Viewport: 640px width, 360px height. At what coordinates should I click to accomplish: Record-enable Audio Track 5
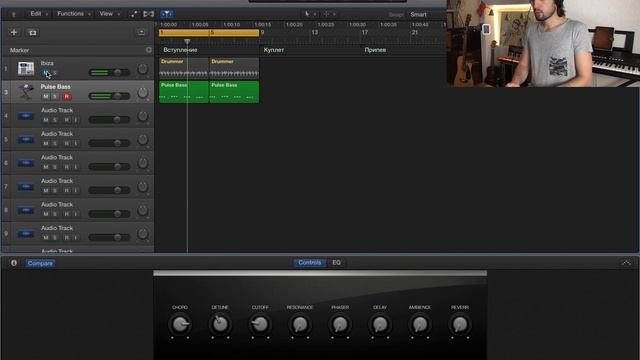(67, 144)
